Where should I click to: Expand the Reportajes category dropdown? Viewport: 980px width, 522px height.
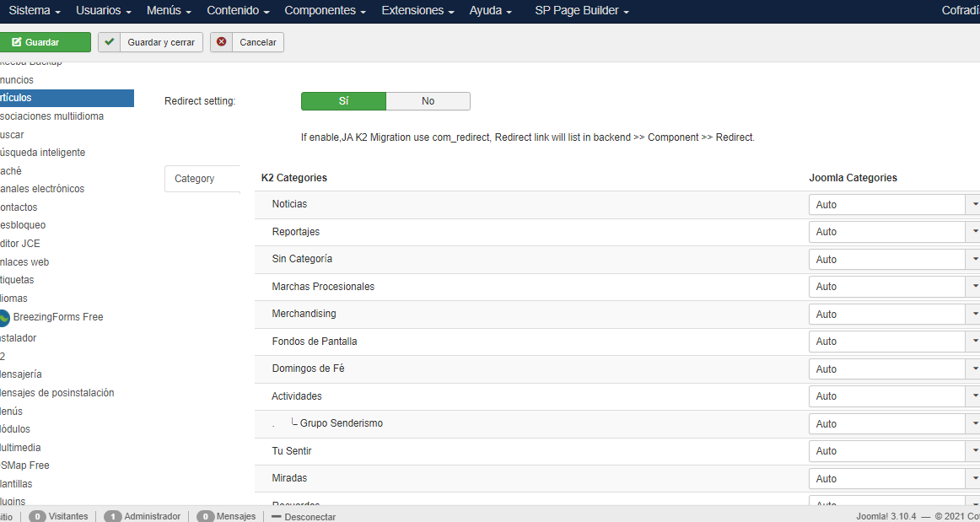tap(894, 232)
